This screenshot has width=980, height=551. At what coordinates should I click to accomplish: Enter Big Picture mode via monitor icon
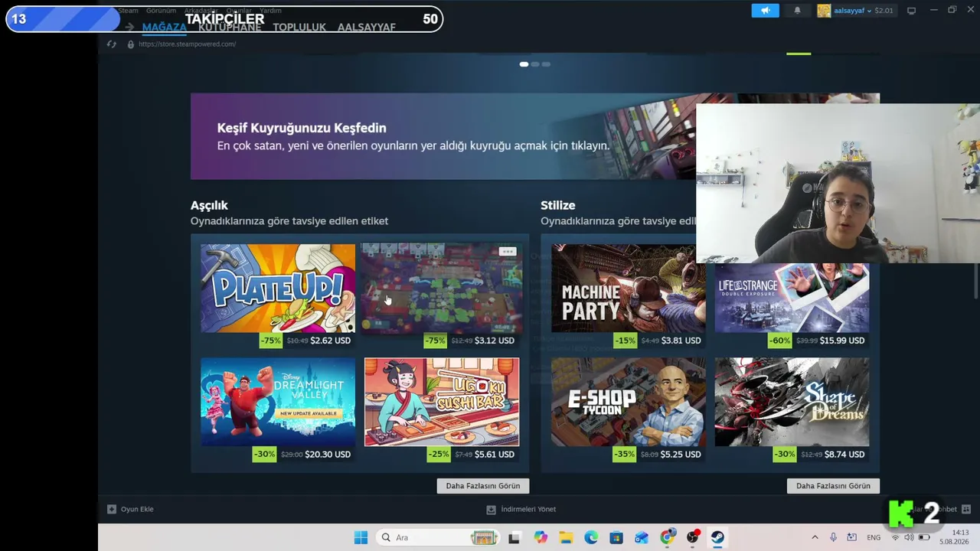pos(911,11)
